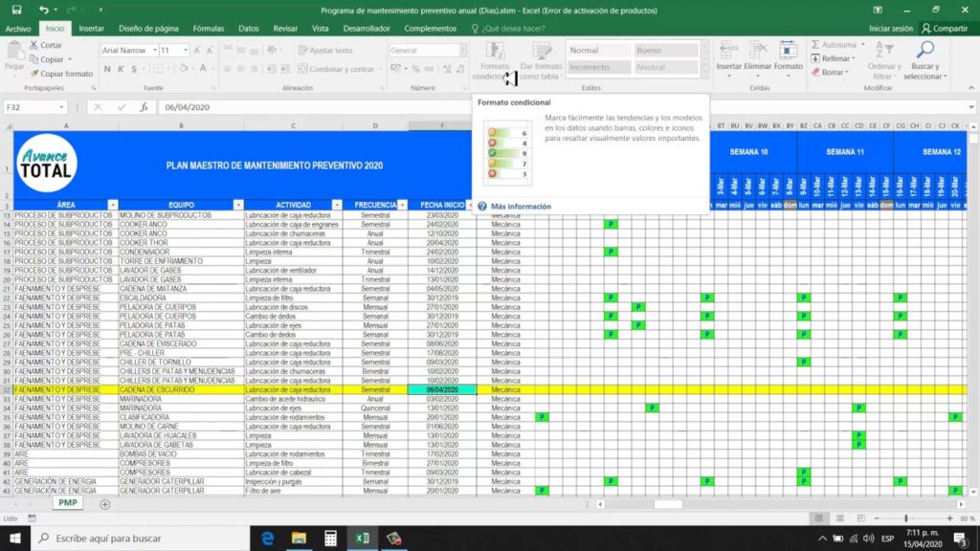Switch to the Fórmulas ribbon tab
Image resolution: width=980 pixels, height=551 pixels.
pos(208,28)
